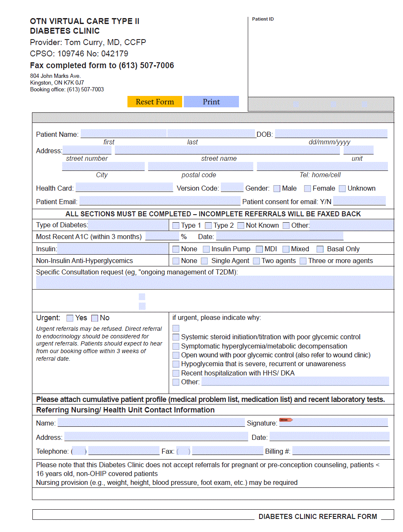This screenshot has width=403, height=532.
Task: Click the referring contact Name field
Action: tap(151, 423)
